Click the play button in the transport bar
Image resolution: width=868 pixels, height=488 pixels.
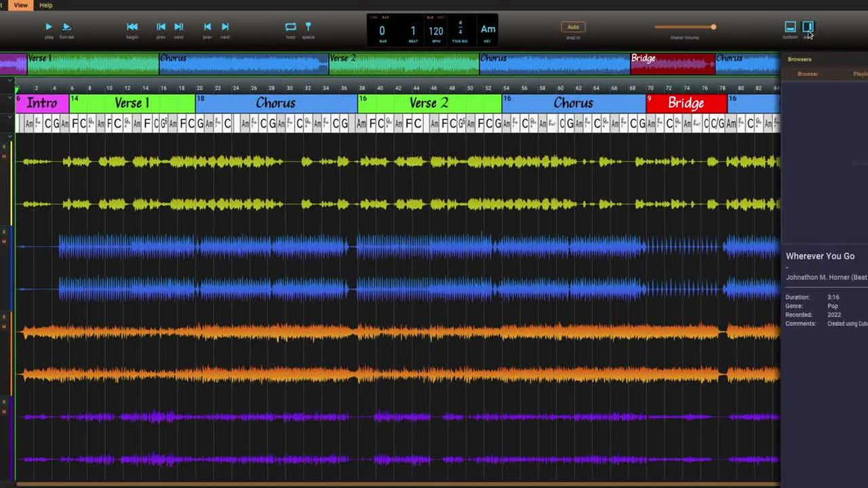(48, 27)
